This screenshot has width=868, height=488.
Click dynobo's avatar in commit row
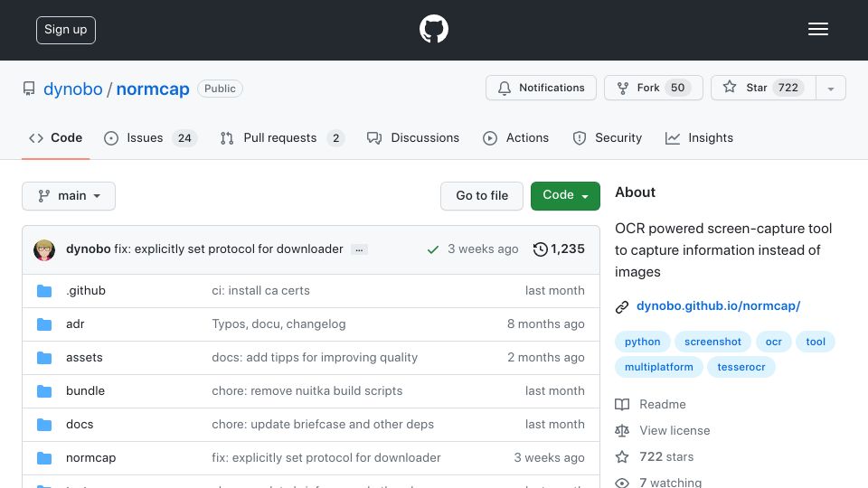tap(44, 250)
